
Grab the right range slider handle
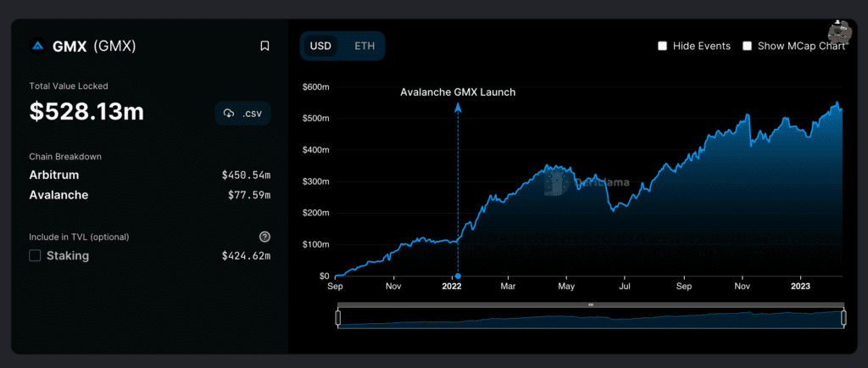click(x=843, y=318)
